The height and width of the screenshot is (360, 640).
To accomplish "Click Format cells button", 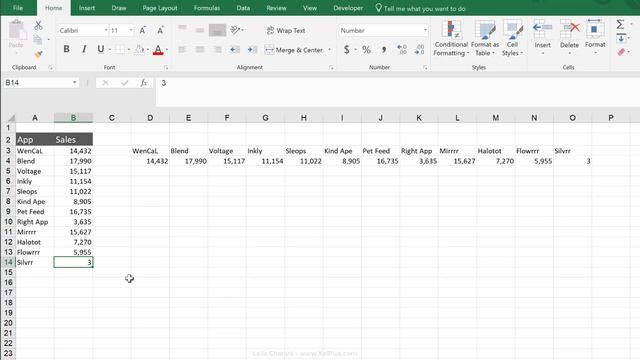I will pyautogui.click(x=595, y=37).
